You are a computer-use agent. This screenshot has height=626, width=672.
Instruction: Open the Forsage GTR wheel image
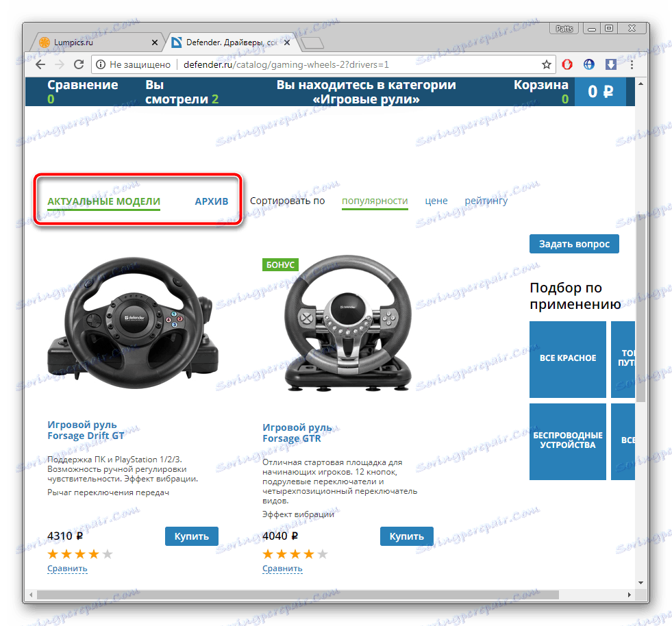click(348, 324)
